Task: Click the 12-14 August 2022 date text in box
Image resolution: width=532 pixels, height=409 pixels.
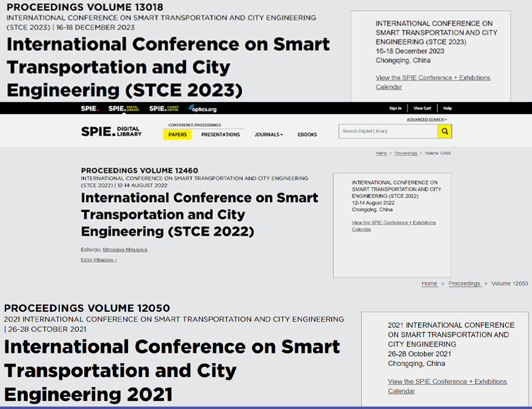Action: point(373,203)
